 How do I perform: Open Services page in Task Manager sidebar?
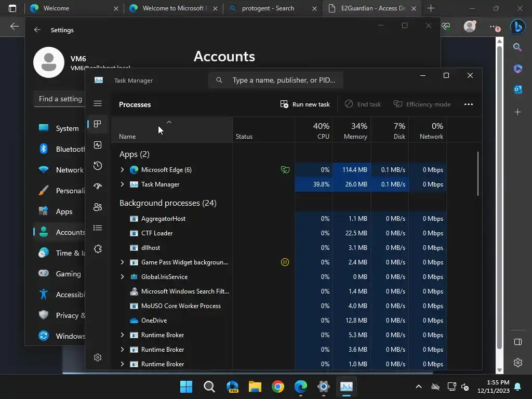pos(98,249)
